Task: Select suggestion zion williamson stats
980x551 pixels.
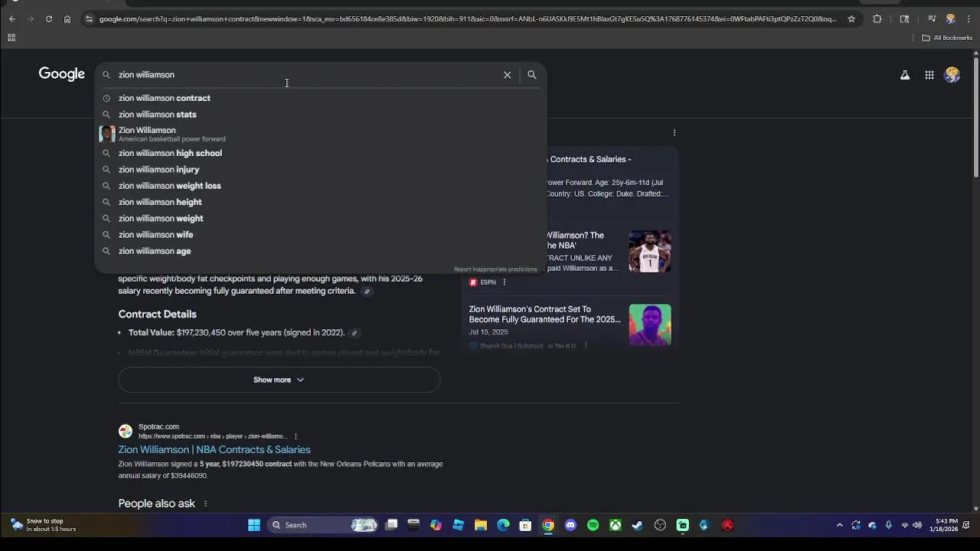Action: [320, 115]
